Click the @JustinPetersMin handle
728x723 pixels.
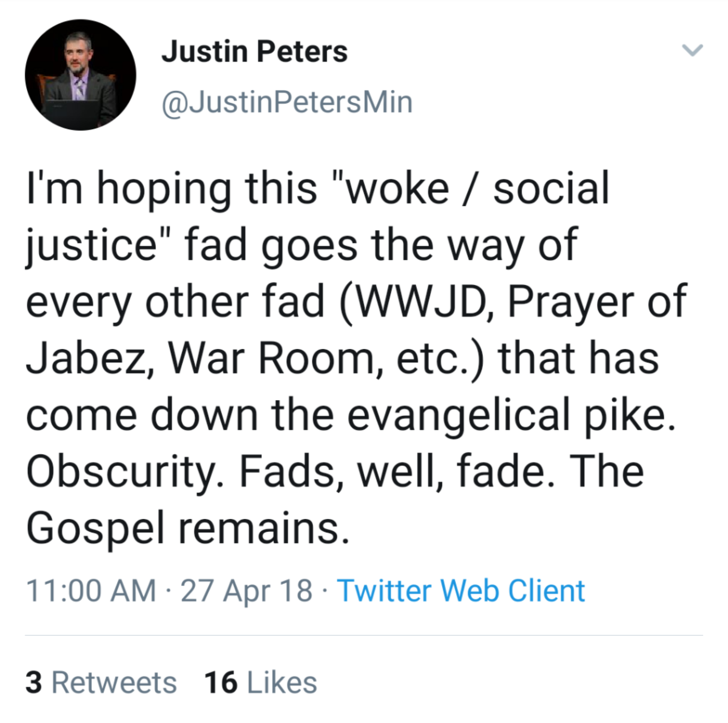click(287, 102)
